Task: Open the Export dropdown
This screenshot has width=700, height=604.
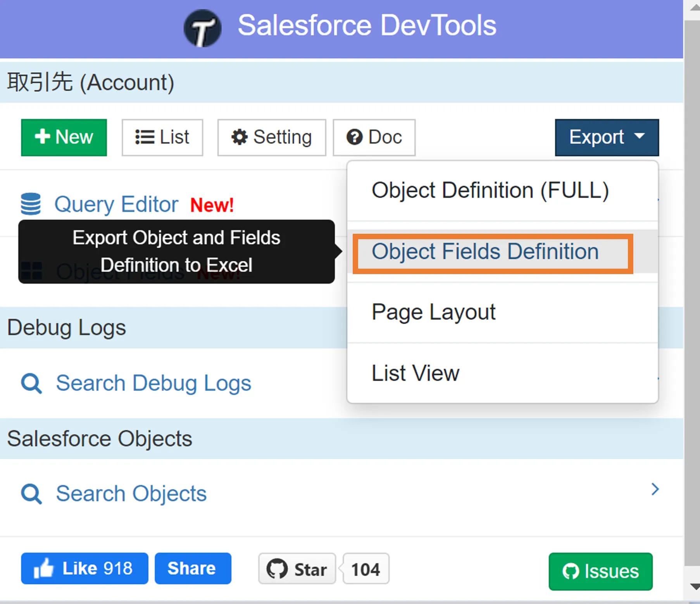Action: [606, 137]
